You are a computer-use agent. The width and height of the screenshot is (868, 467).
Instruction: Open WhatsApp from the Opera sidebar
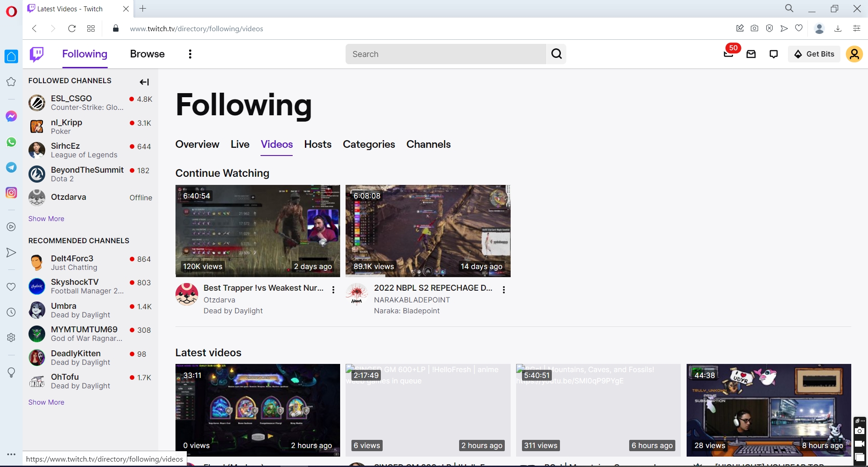(11, 142)
